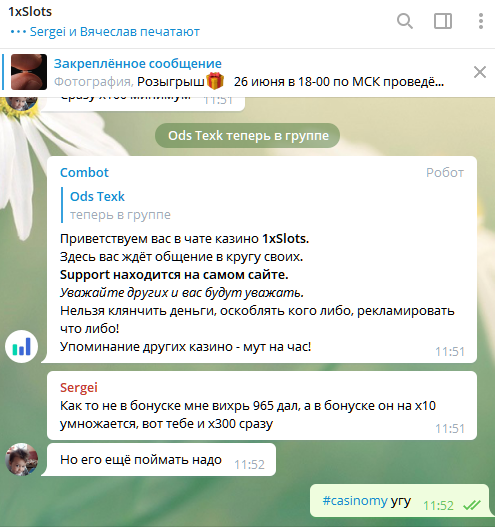This screenshot has height=530, width=495.
Task: Open the three-dot more options menu
Action: [480, 21]
